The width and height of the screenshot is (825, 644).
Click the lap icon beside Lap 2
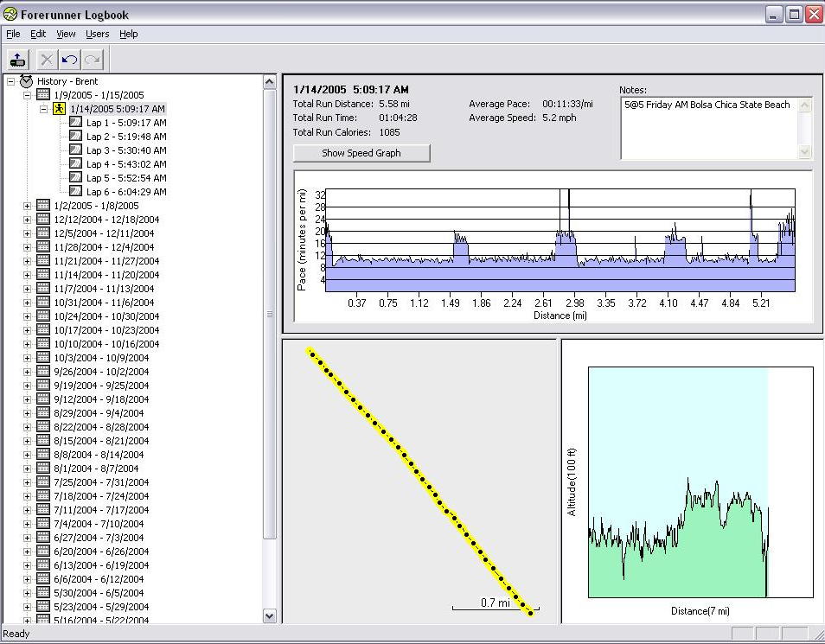(x=76, y=137)
